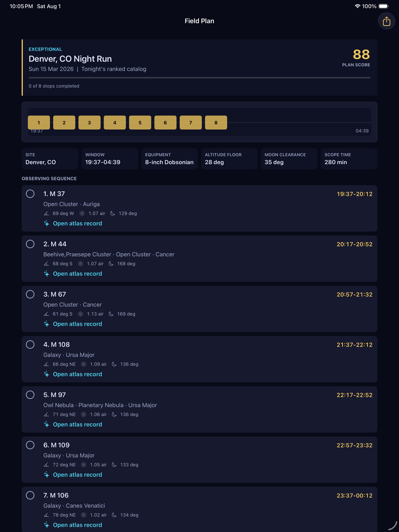This screenshot has width=399, height=532.
Task: Click the moon icon on M 97 row
Action: tap(114, 415)
